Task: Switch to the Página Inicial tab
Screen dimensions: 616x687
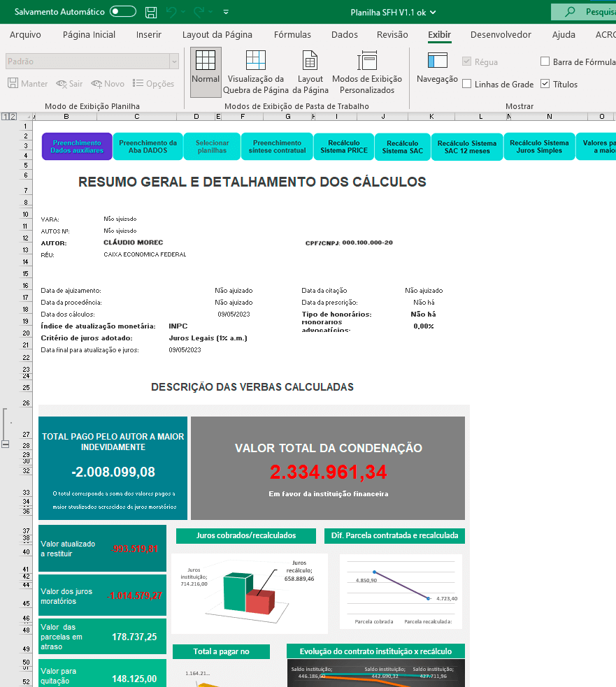Action: 89,35
